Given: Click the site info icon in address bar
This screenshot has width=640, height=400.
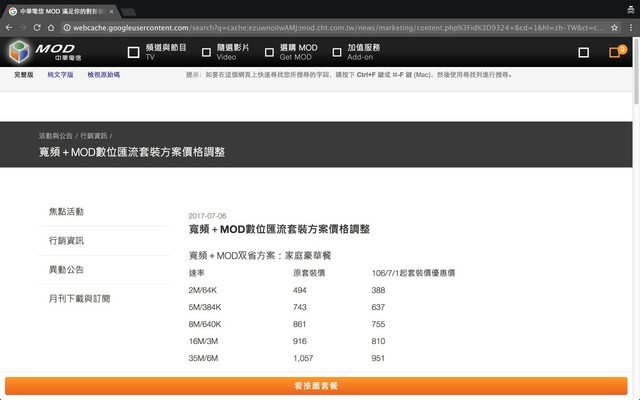Looking at the screenshot, I should click(x=67, y=28).
